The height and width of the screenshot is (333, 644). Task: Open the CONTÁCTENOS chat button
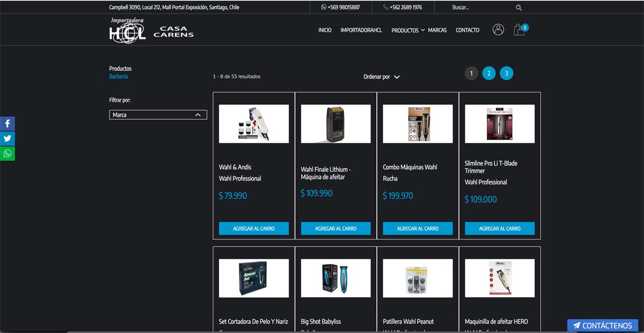click(603, 325)
